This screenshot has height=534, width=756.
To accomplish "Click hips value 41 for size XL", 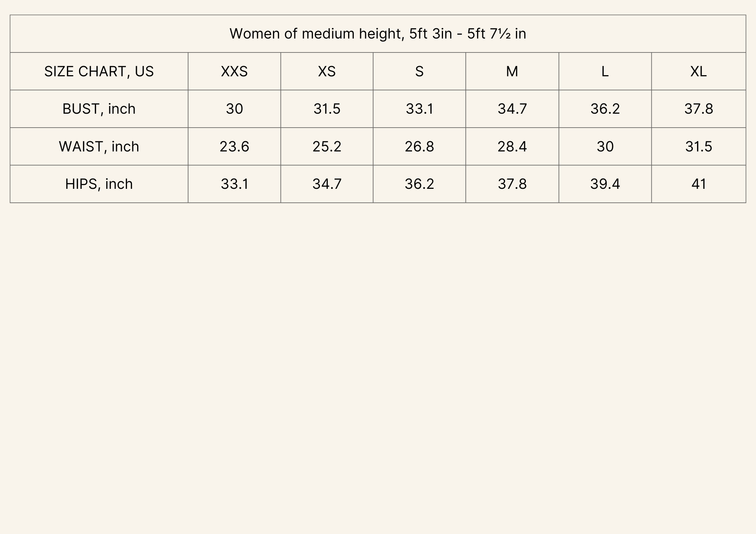I will click(699, 184).
